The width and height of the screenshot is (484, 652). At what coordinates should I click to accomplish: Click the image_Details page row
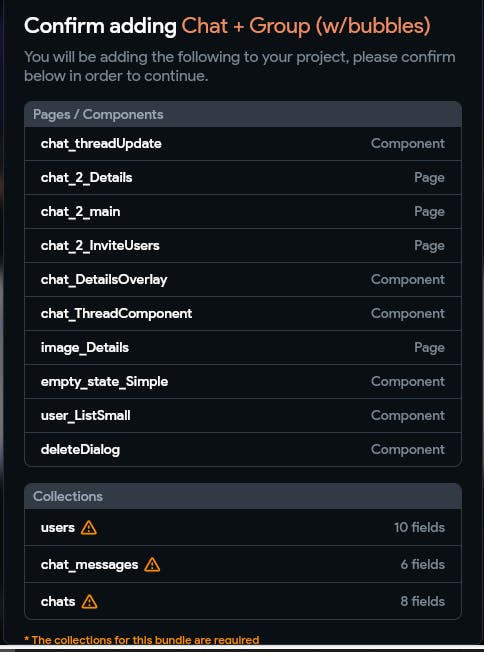(243, 348)
